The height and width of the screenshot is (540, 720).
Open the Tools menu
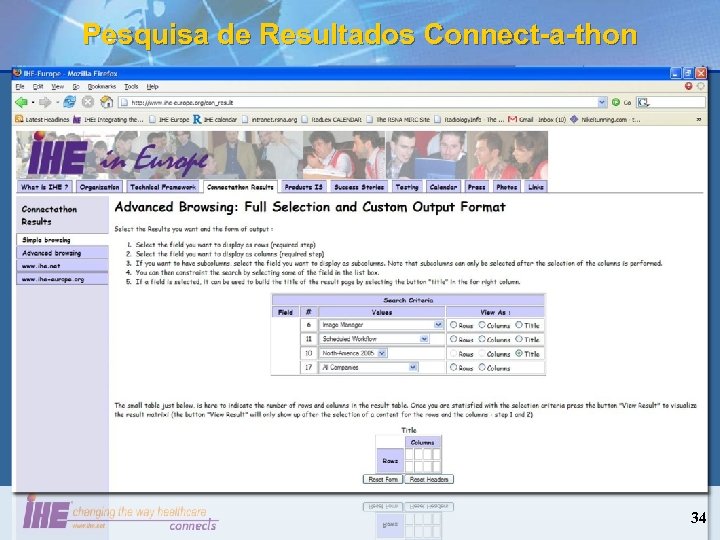click(x=131, y=86)
